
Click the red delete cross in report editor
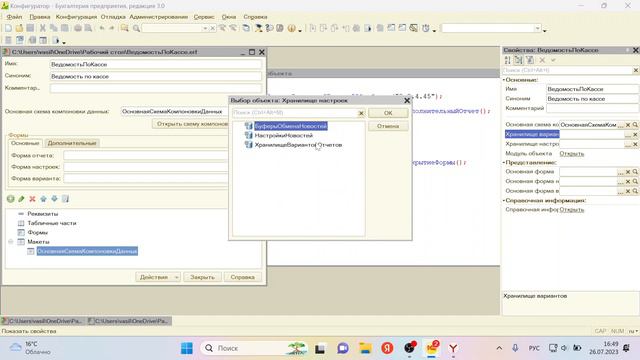tap(32, 199)
